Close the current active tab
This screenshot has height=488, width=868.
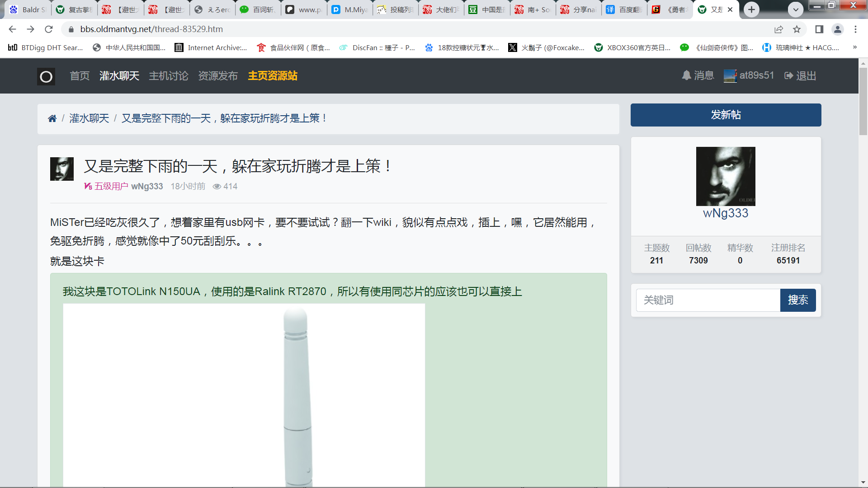click(730, 9)
